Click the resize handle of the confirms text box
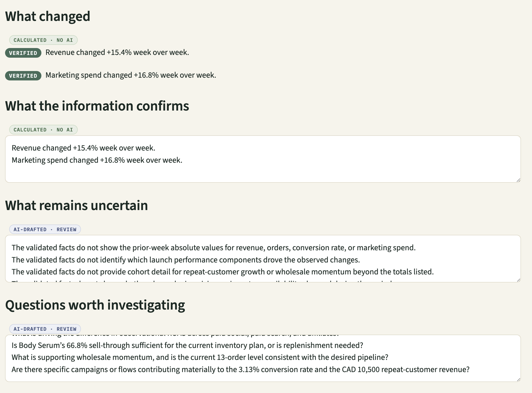Image resolution: width=532 pixels, height=393 pixels. click(x=518, y=180)
